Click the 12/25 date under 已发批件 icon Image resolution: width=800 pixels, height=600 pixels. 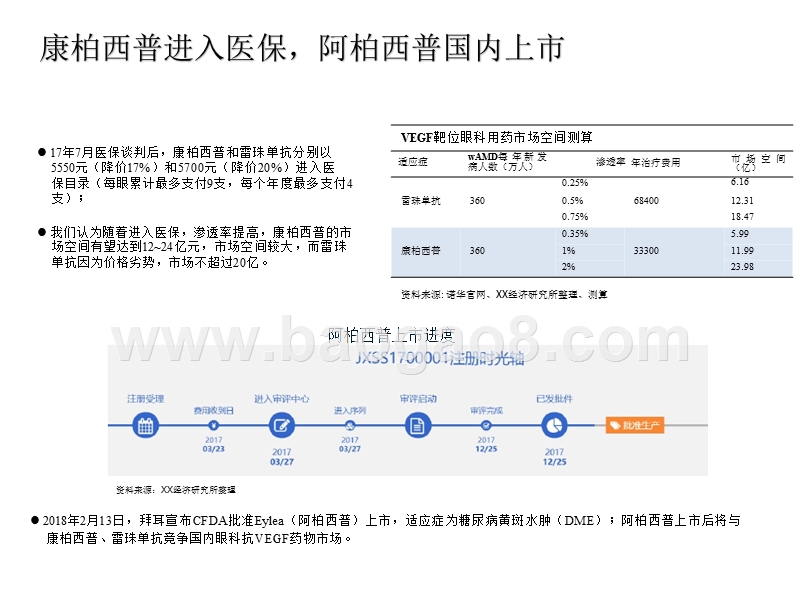[x=554, y=462]
